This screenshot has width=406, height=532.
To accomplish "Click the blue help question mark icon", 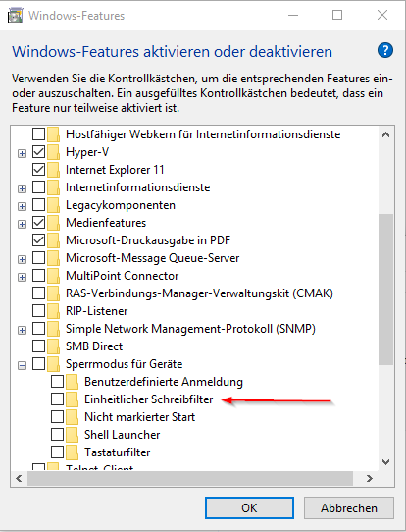I will (x=385, y=51).
